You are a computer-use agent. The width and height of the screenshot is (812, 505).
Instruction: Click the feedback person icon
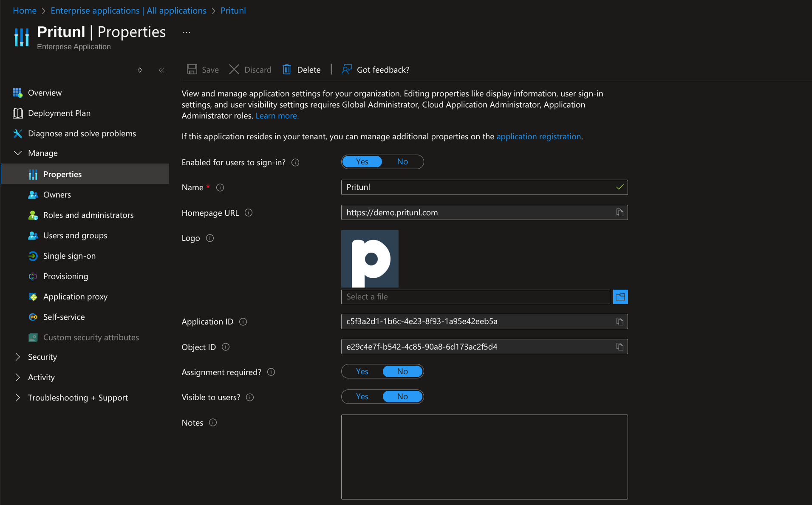point(347,70)
